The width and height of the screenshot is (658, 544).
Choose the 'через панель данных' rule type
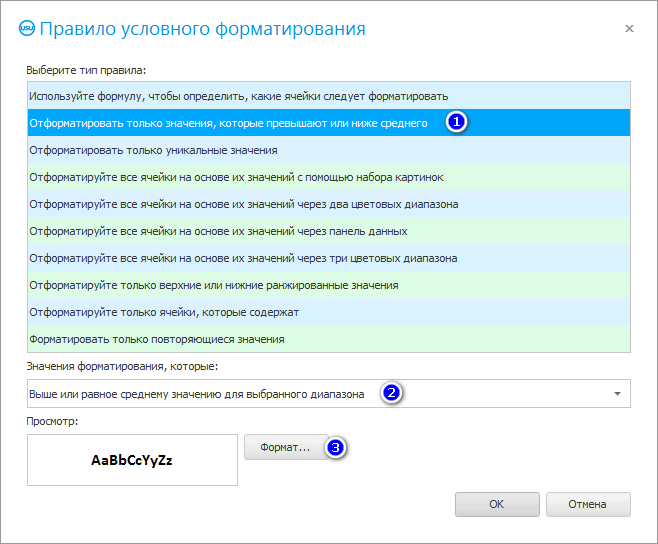click(218, 231)
